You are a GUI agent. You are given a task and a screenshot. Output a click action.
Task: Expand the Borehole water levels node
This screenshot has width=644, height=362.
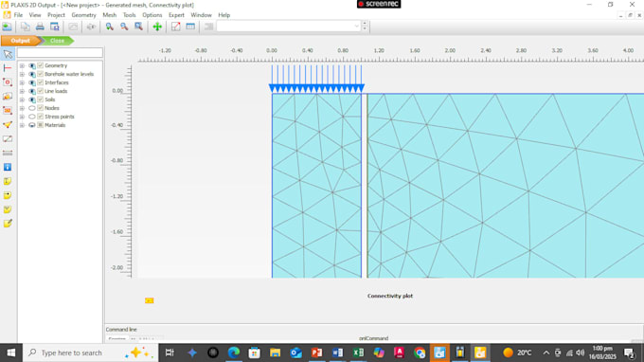tap(22, 74)
